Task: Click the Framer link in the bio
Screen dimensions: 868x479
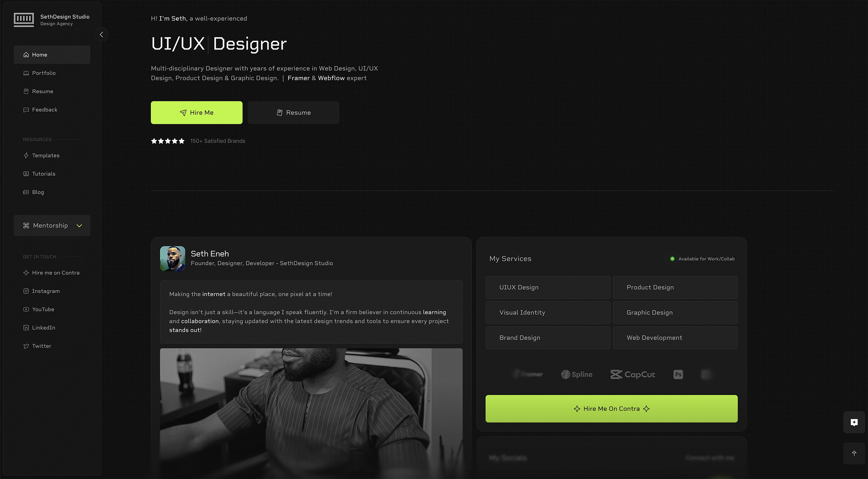Action: (299, 78)
